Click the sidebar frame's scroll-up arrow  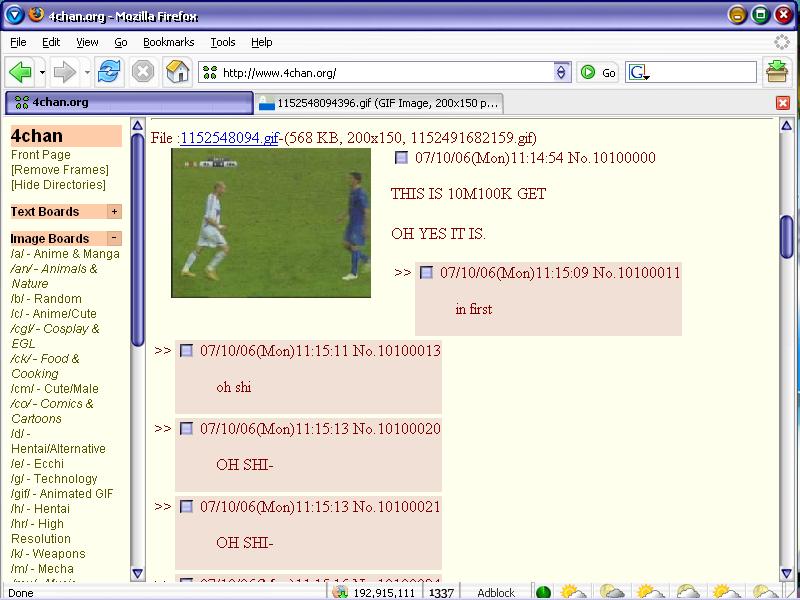137,126
